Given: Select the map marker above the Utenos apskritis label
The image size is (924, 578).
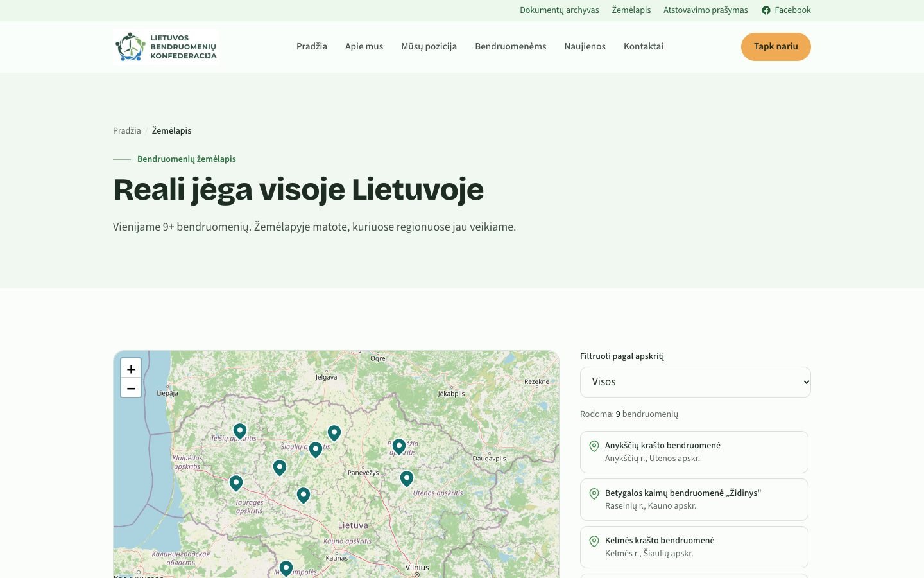Looking at the screenshot, I should [x=407, y=478].
